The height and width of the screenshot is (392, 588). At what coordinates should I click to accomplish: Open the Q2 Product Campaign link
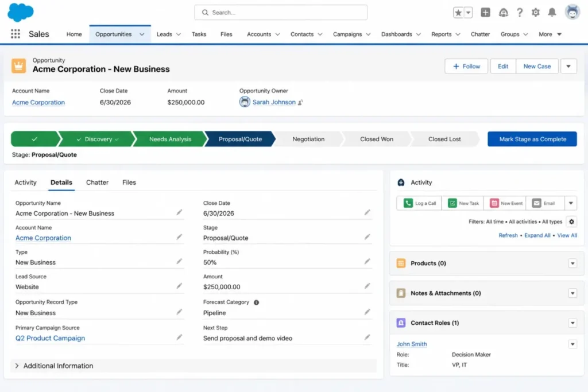pyautogui.click(x=51, y=338)
